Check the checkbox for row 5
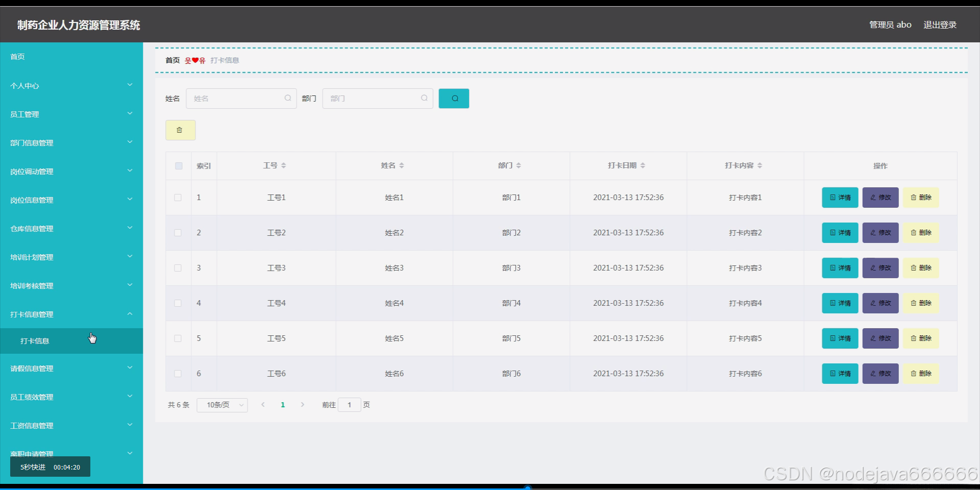 coord(178,338)
